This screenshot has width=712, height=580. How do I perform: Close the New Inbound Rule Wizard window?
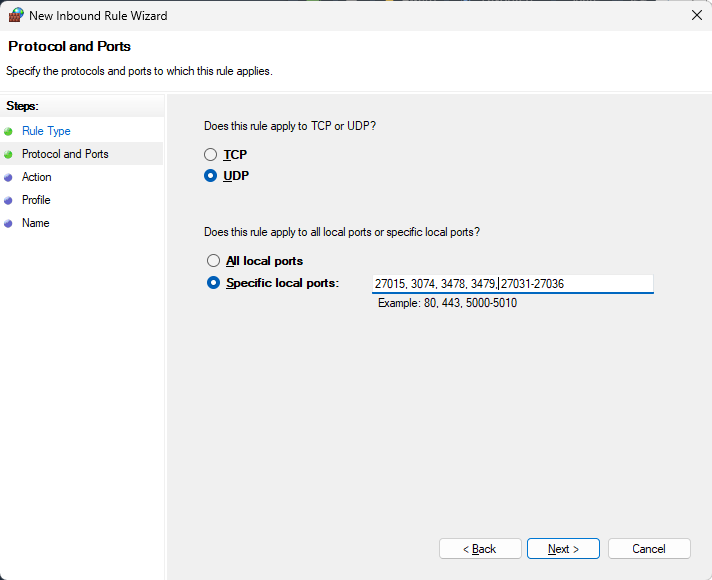pyautogui.click(x=696, y=15)
